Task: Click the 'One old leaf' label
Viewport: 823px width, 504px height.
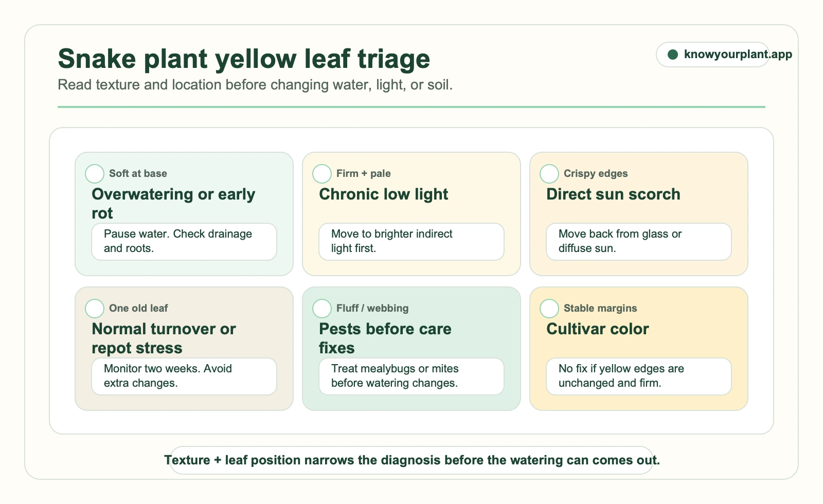Action: [x=138, y=309]
